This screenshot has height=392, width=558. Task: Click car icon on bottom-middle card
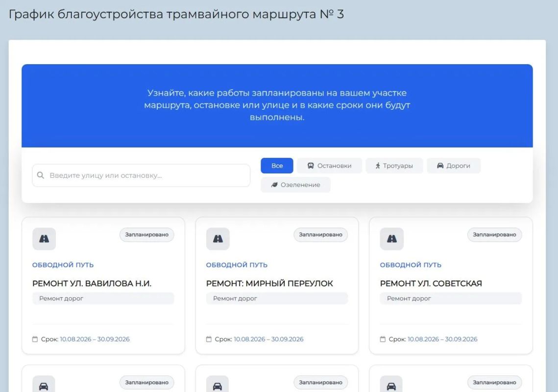point(218,386)
